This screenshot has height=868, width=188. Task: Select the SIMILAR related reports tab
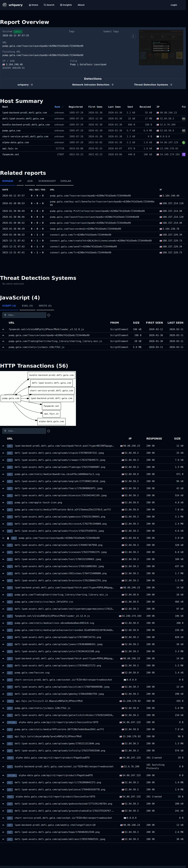pyautogui.click(x=66, y=181)
